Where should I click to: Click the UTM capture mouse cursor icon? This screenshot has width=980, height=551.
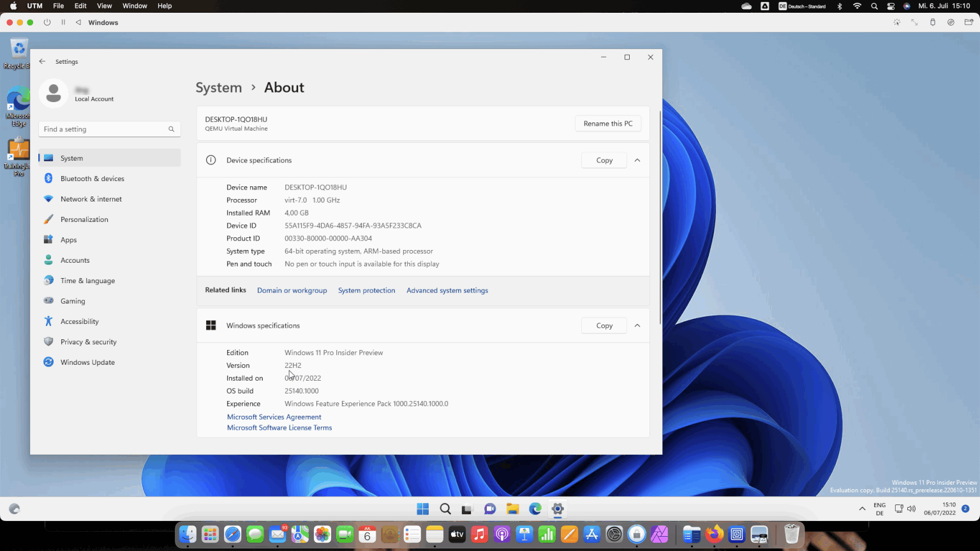(x=896, y=22)
